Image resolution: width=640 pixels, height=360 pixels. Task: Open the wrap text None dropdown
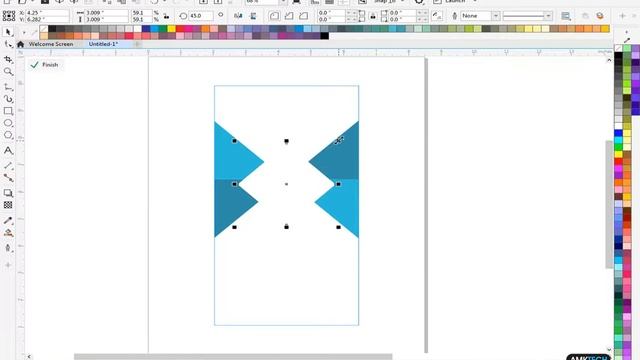pyautogui.click(x=495, y=16)
